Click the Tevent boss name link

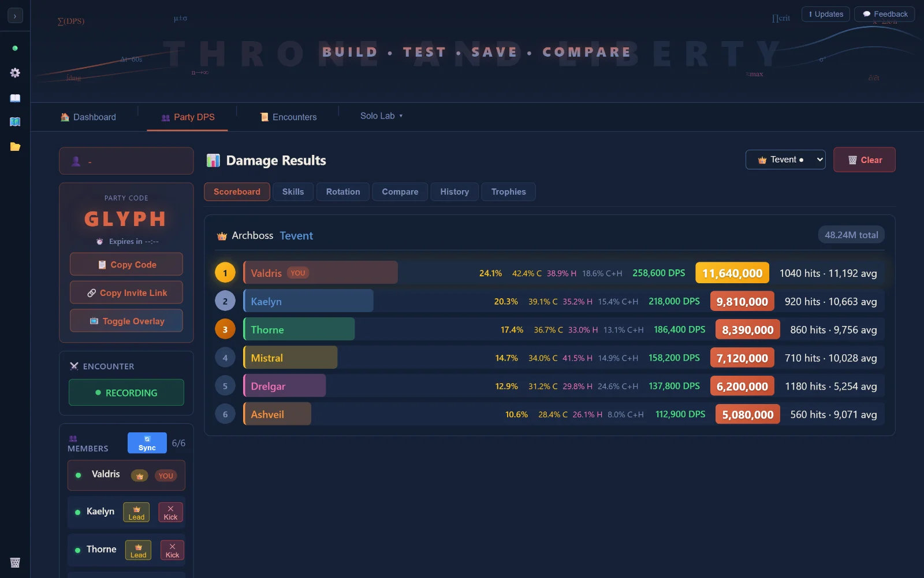pyautogui.click(x=296, y=236)
